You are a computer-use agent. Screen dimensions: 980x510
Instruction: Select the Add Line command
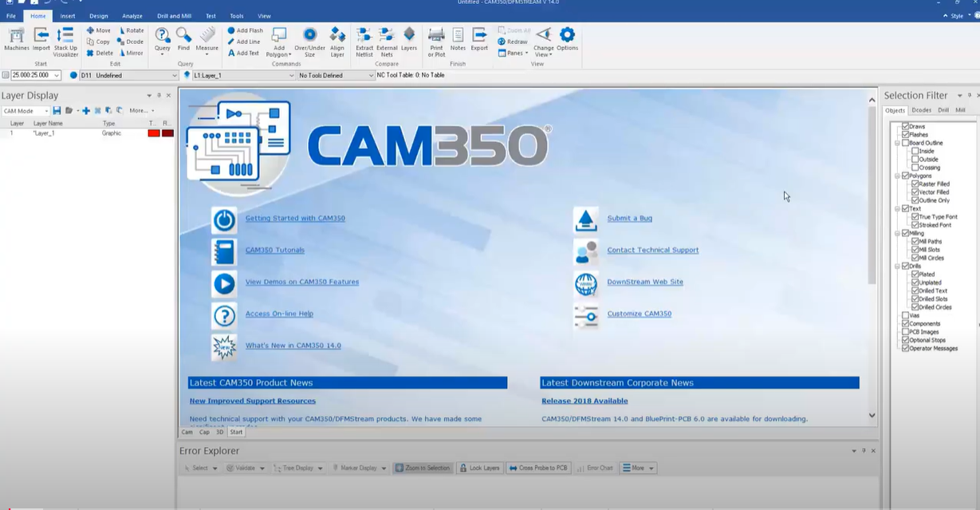(x=244, y=42)
